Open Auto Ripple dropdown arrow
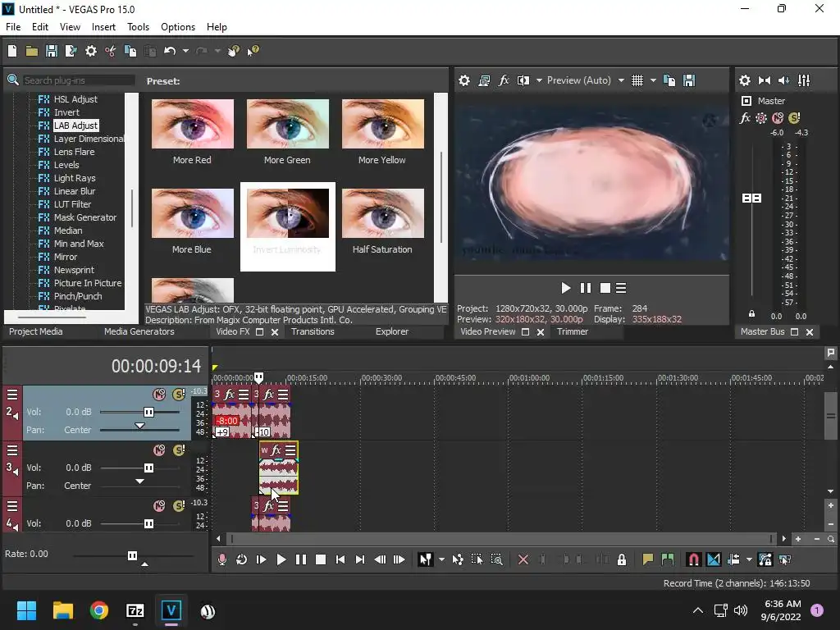The image size is (840, 630). click(749, 559)
